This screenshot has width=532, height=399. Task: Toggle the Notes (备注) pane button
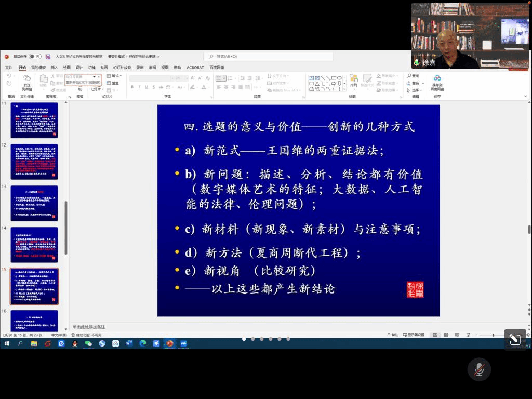point(393,335)
